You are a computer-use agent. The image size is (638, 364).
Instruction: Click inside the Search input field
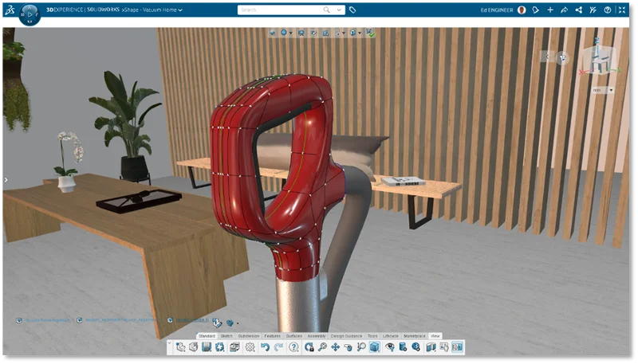(x=279, y=10)
